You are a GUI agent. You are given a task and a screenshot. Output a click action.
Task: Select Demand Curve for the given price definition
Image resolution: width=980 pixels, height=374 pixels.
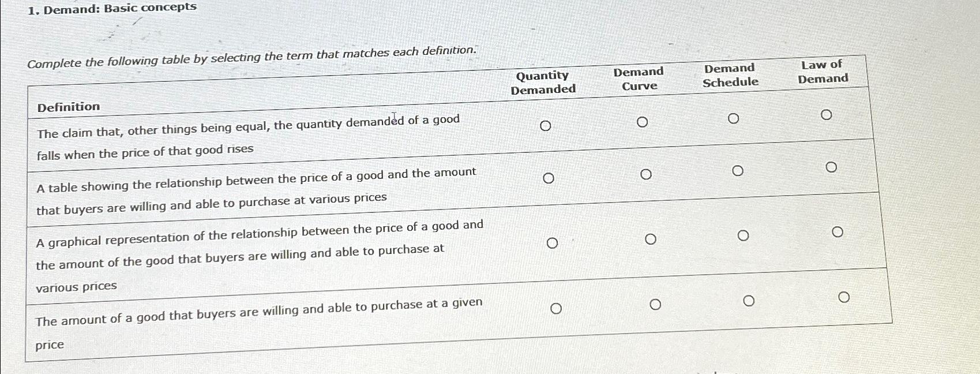656,304
